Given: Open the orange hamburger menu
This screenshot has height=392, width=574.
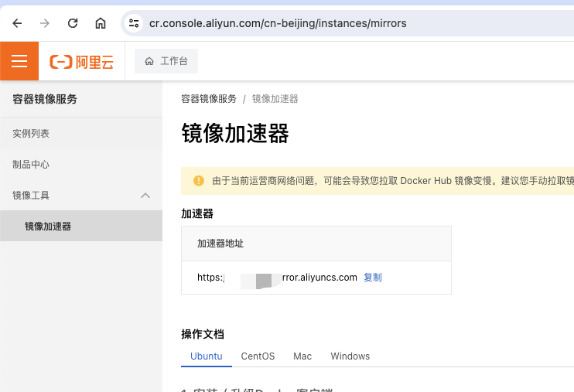Looking at the screenshot, I should point(19,61).
